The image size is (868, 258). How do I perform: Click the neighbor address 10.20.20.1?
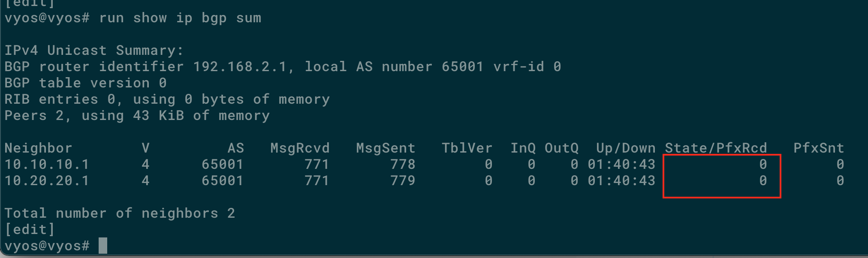pyautogui.click(x=47, y=180)
